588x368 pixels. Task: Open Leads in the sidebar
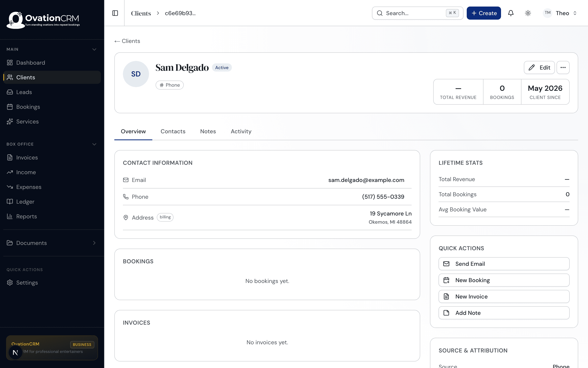pyautogui.click(x=52, y=92)
